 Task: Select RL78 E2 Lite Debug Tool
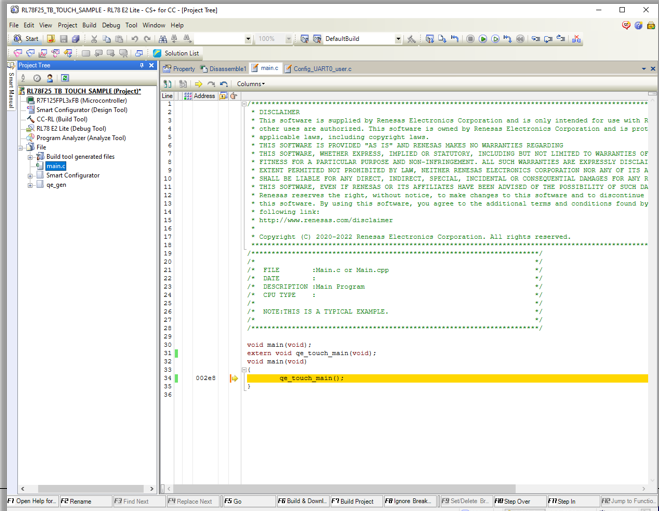[70, 128]
